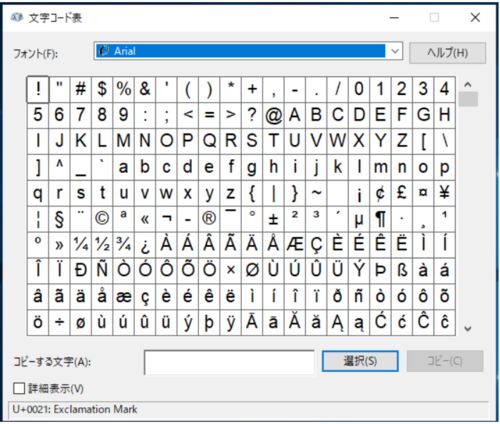Select the æ lowercase ligature character
The height and width of the screenshot is (424, 500).
pyautogui.click(x=123, y=297)
